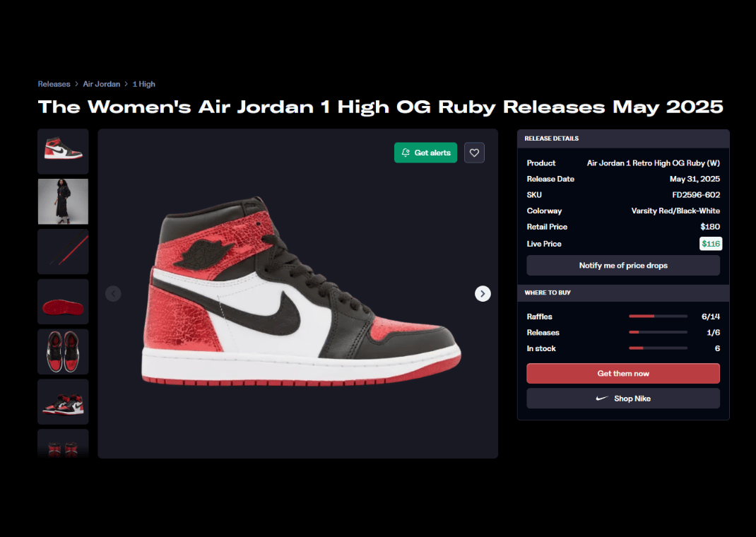Click the Nike swoosh logo icon
756x537 pixels.
coord(602,399)
